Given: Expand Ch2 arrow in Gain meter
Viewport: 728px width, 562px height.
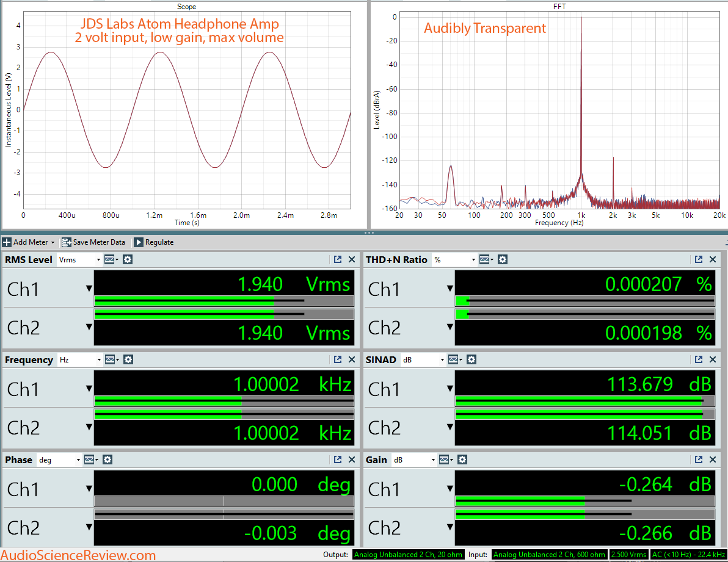Looking at the screenshot, I should point(450,527).
